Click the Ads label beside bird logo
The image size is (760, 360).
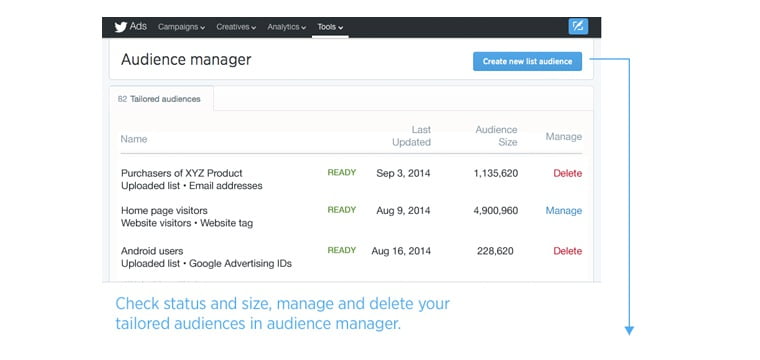coord(138,27)
